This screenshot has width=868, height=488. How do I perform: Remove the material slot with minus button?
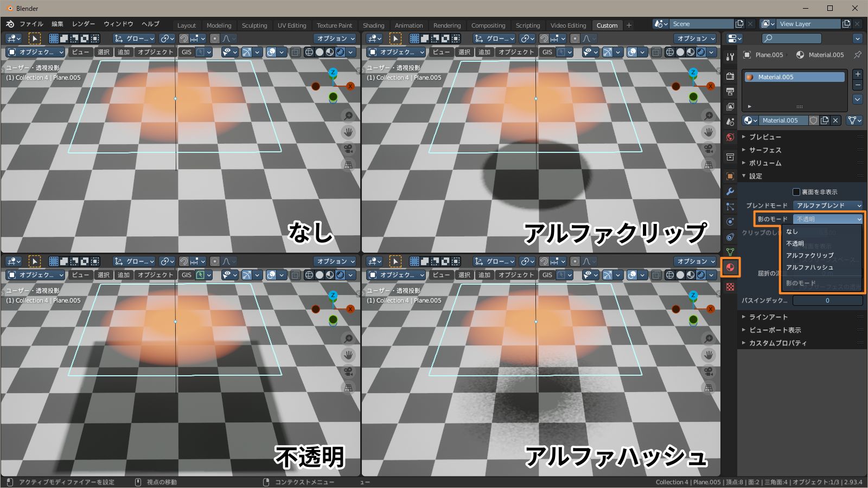858,85
